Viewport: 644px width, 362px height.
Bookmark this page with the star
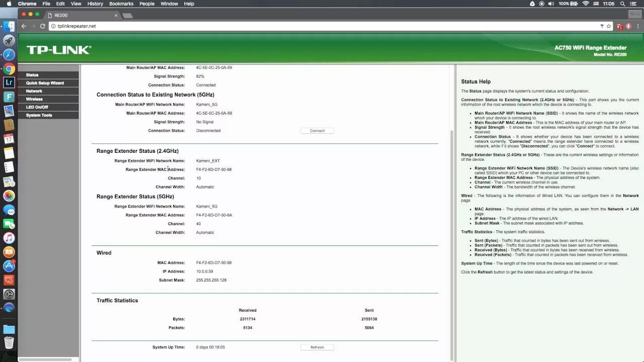point(609,26)
